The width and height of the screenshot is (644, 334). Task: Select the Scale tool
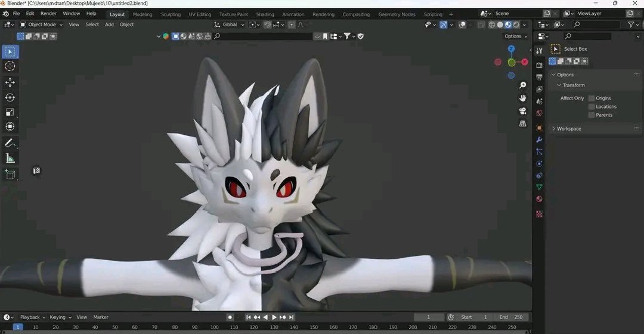[x=10, y=112]
